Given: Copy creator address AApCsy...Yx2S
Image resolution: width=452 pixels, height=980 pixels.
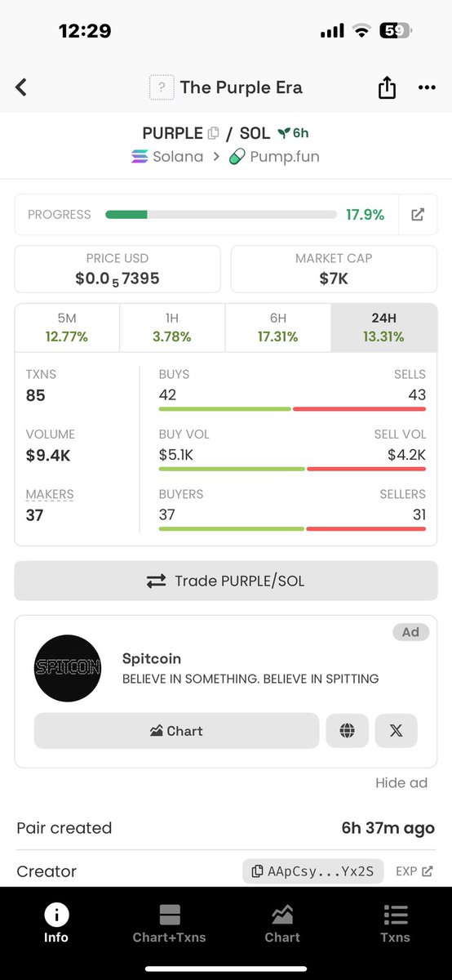Looking at the screenshot, I should 313,871.
